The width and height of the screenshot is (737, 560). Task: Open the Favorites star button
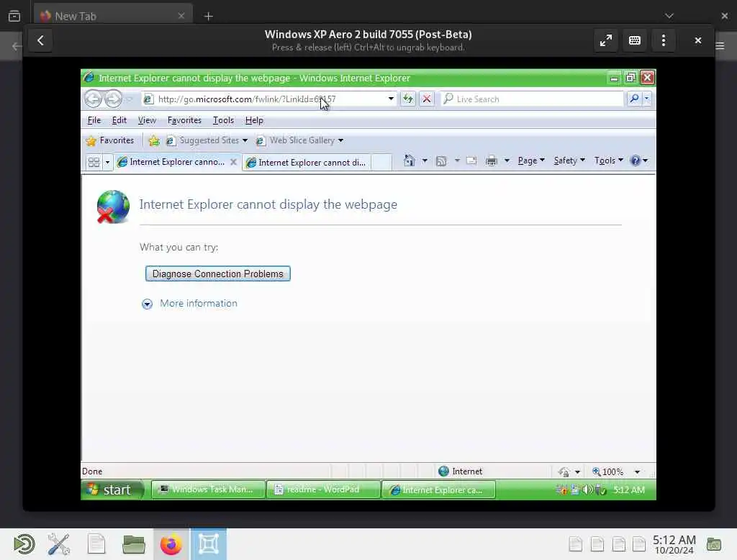point(110,140)
